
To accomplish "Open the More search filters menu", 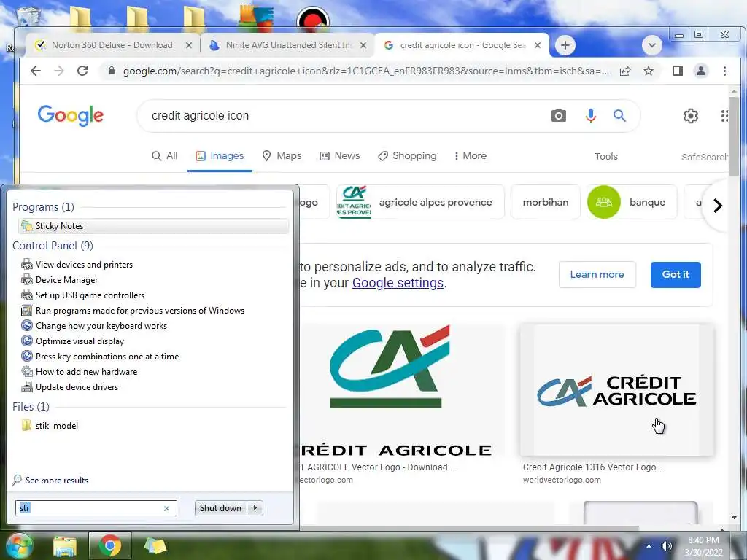I will tap(471, 156).
